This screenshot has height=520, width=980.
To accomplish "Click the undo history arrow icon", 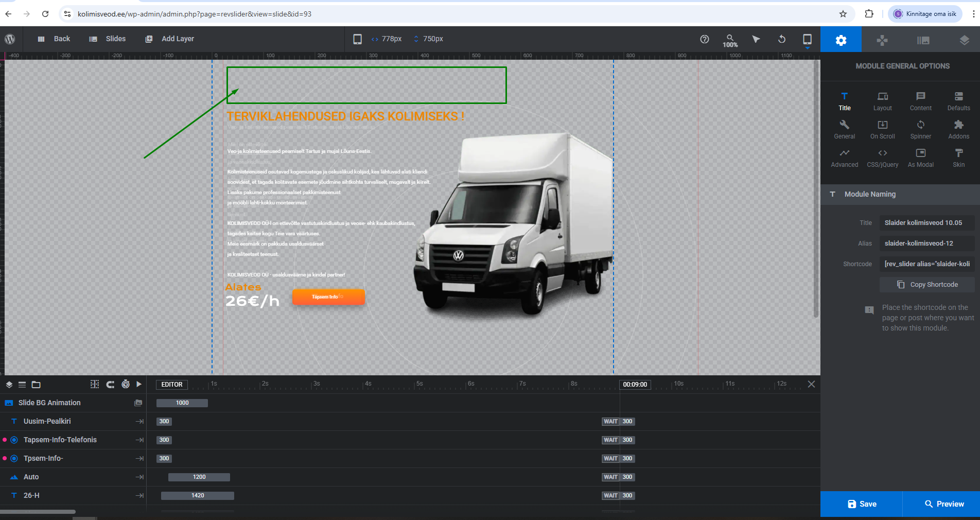I will tap(781, 39).
